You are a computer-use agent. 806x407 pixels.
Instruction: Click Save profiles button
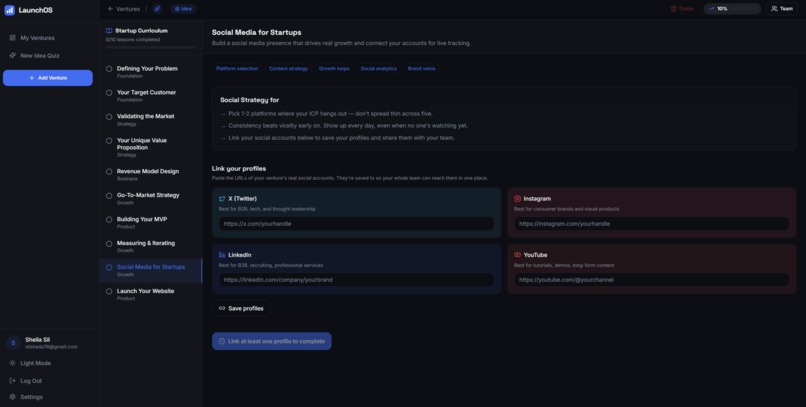tap(241, 308)
